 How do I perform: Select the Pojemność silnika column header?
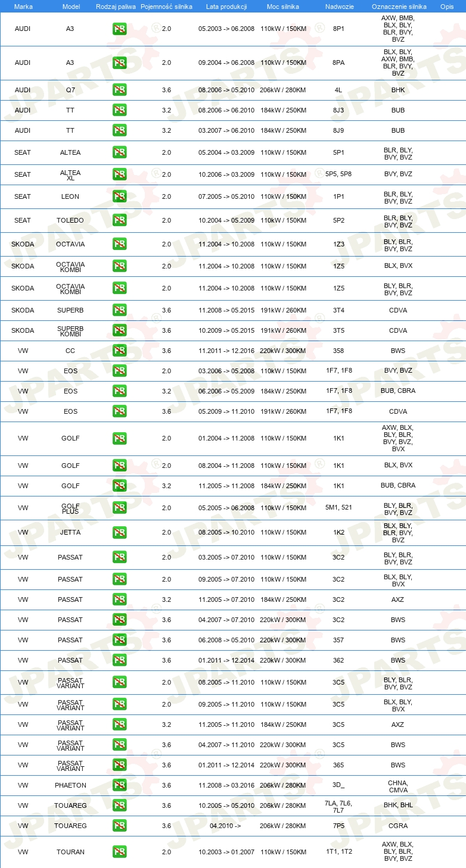[166, 6]
